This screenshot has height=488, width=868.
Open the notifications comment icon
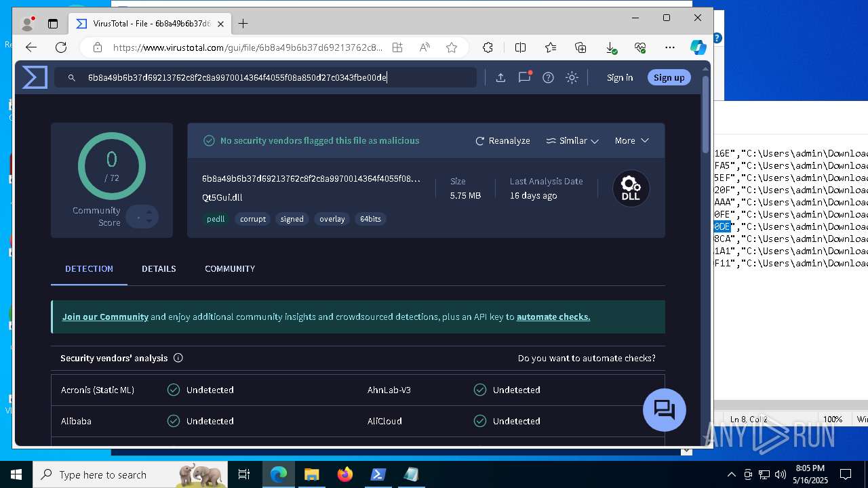pos(524,77)
